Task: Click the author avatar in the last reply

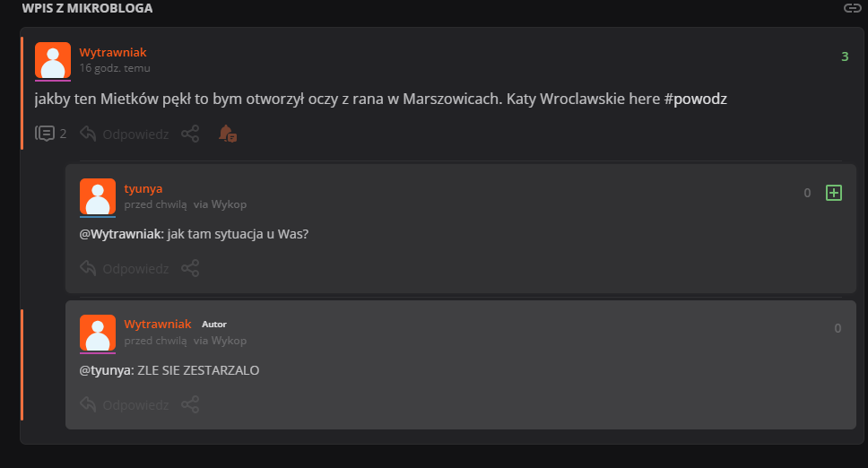Action: (98, 333)
